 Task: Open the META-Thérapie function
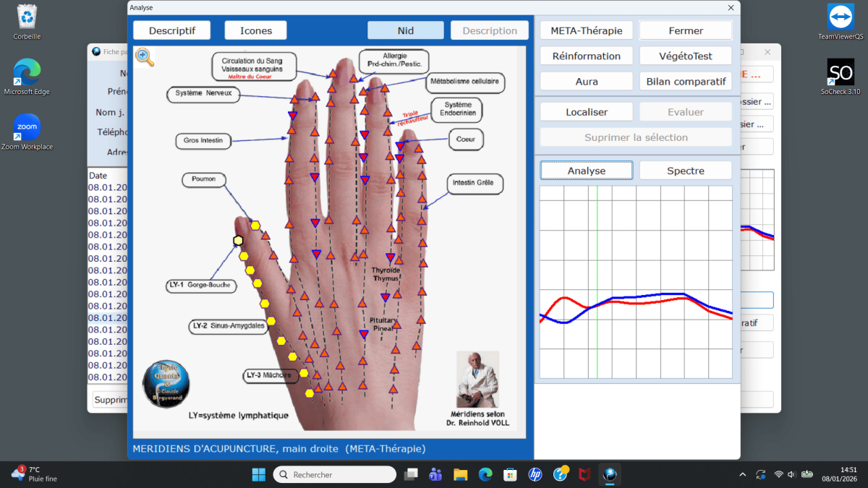point(586,30)
